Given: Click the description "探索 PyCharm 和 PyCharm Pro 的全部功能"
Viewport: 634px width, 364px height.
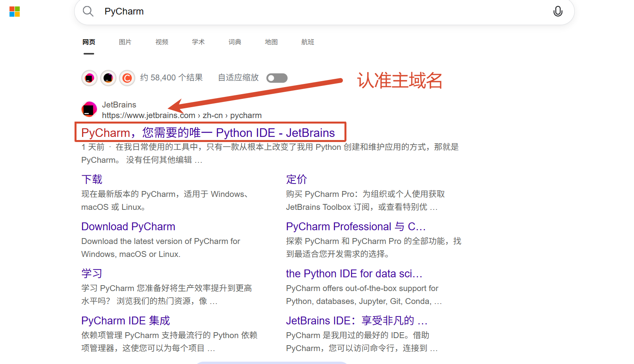Looking at the screenshot, I should [x=373, y=248].
